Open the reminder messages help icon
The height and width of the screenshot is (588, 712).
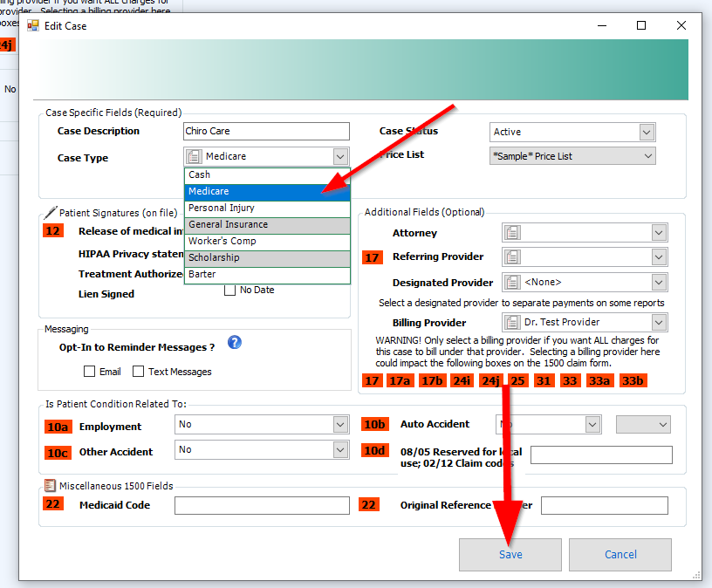pos(235,342)
